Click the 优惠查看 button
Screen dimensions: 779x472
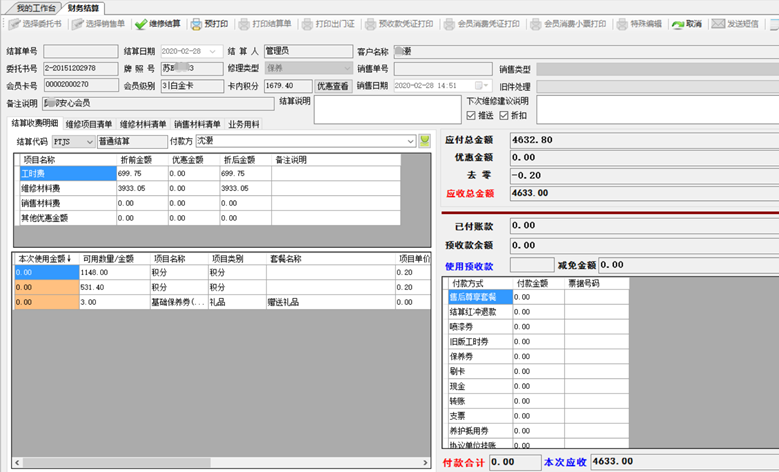coord(333,86)
